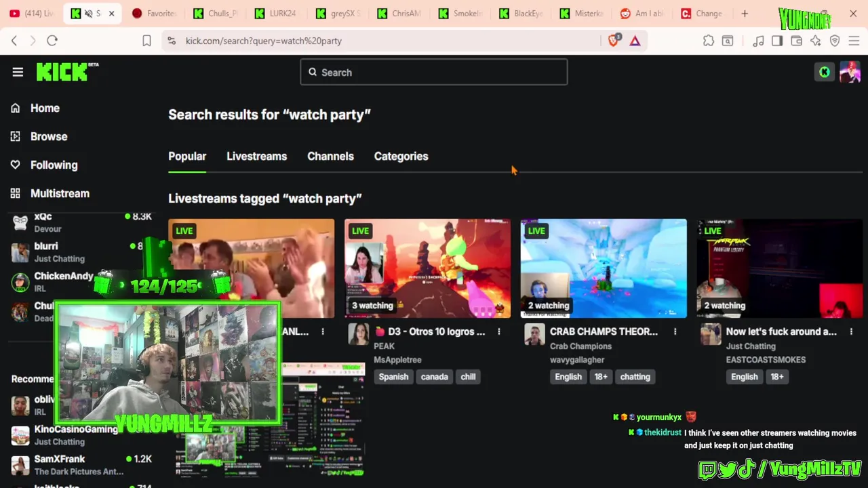Switch to the Misterke tab
The height and width of the screenshot is (488, 868).
pos(582,14)
